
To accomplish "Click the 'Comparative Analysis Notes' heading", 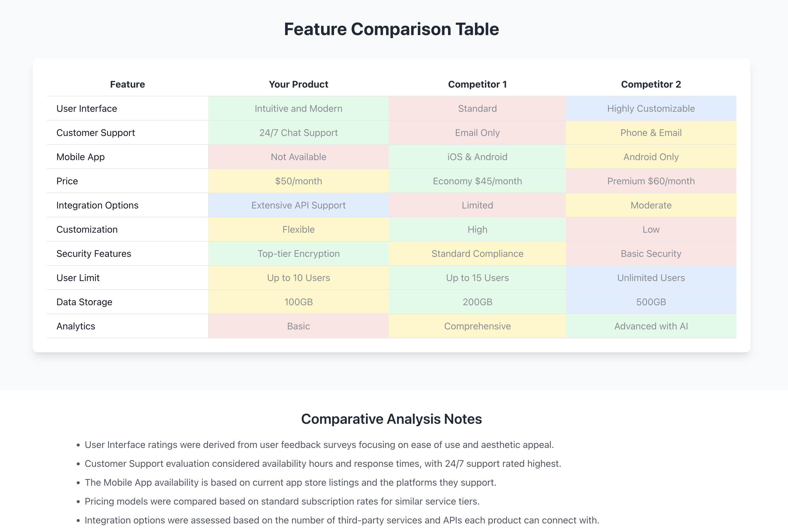I will click(391, 419).
